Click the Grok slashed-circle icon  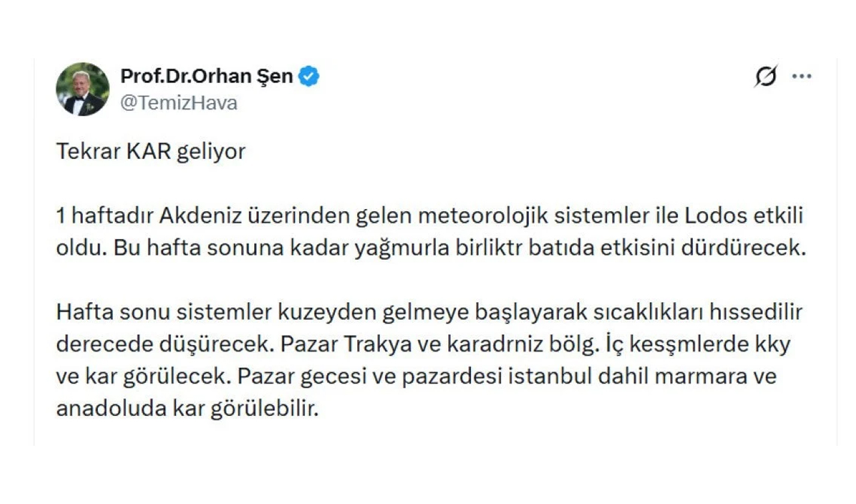click(766, 77)
